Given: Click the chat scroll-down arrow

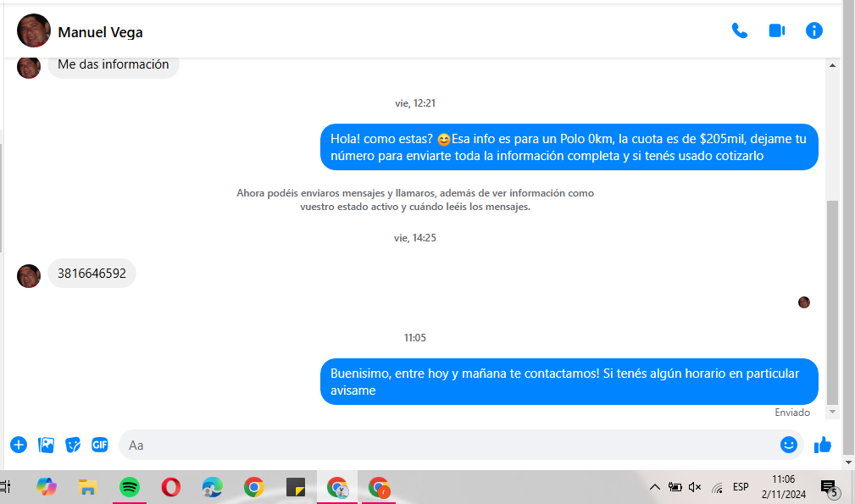Looking at the screenshot, I should 832,412.
